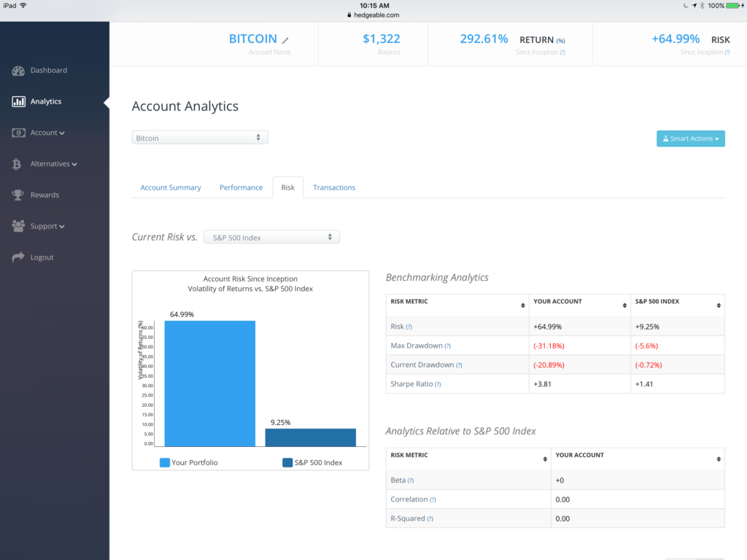Click the help icon beside R-Squared
The image size is (747, 560).
430,518
